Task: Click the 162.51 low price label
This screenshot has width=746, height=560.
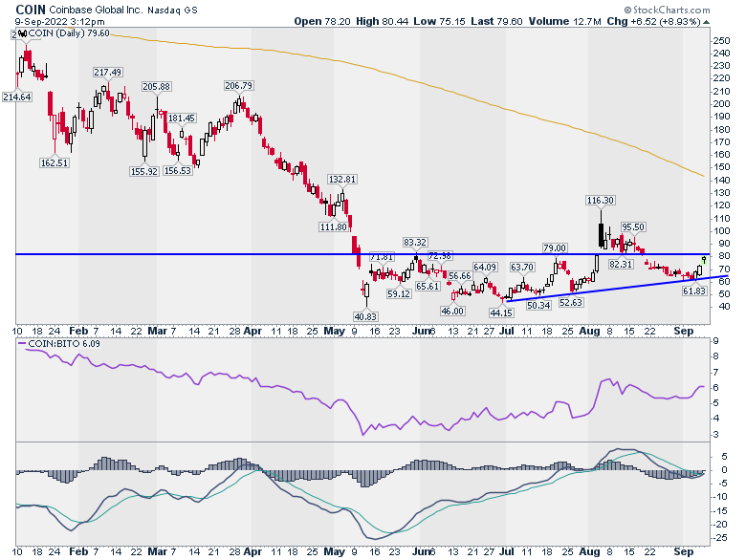Action: click(x=55, y=163)
